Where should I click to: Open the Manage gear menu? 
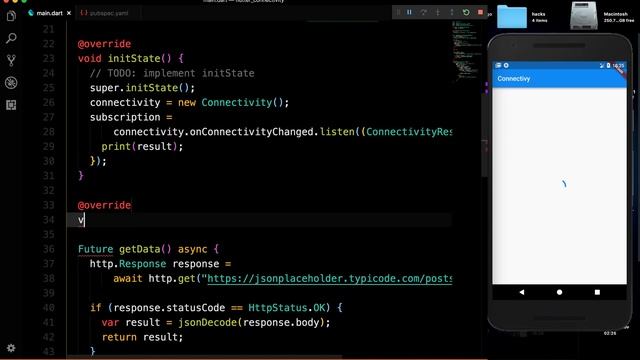tap(11, 348)
